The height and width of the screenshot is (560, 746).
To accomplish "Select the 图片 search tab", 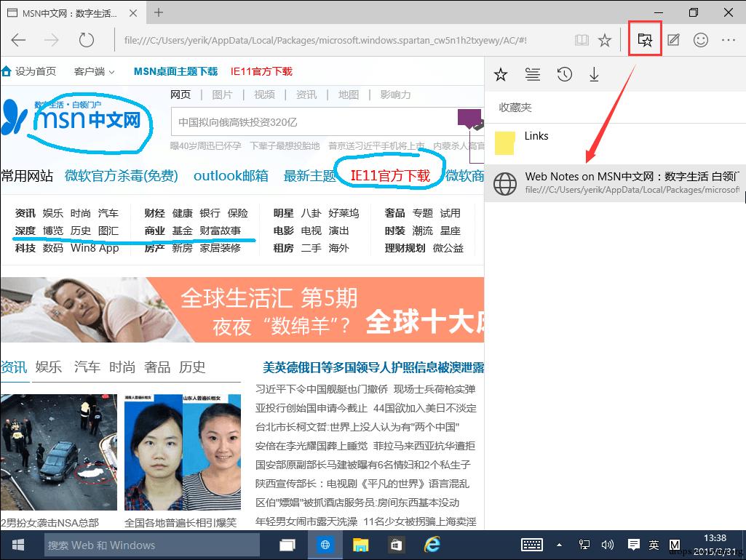I will (222, 95).
